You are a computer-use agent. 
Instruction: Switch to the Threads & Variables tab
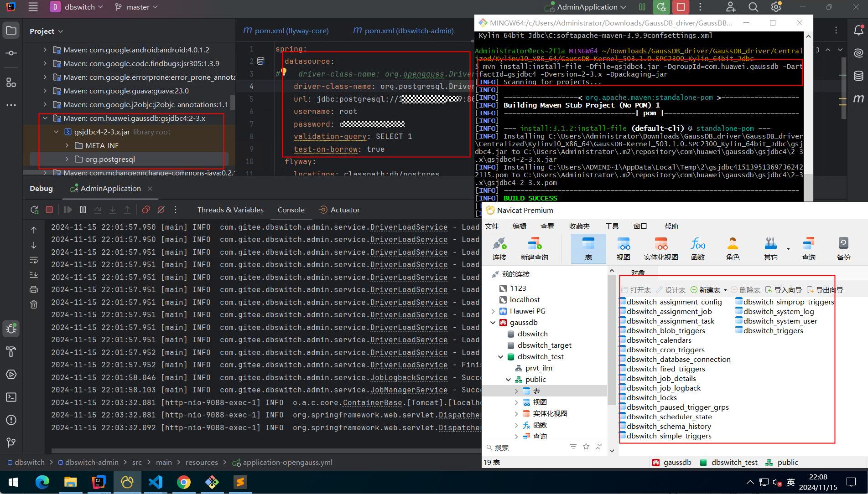coord(230,210)
